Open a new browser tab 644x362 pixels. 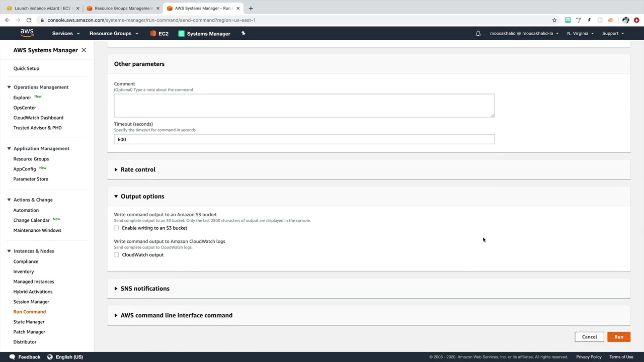point(251,8)
